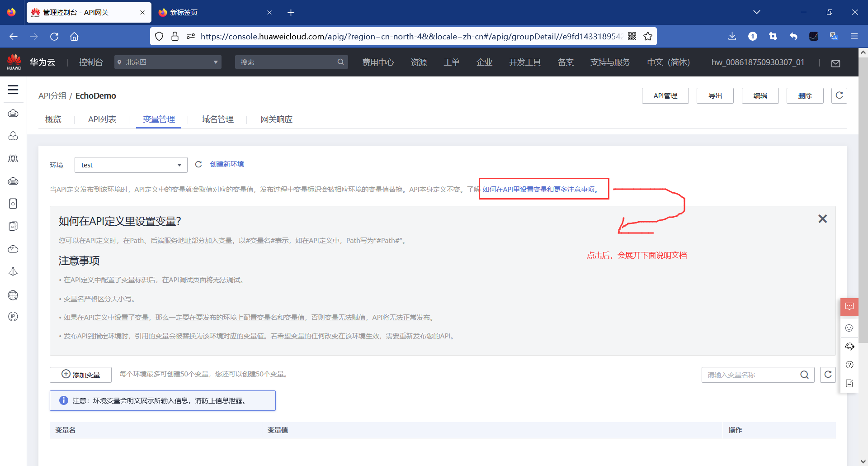Switch to the 域名管理 tab
Viewport: 868px width, 466px height.
tap(217, 119)
